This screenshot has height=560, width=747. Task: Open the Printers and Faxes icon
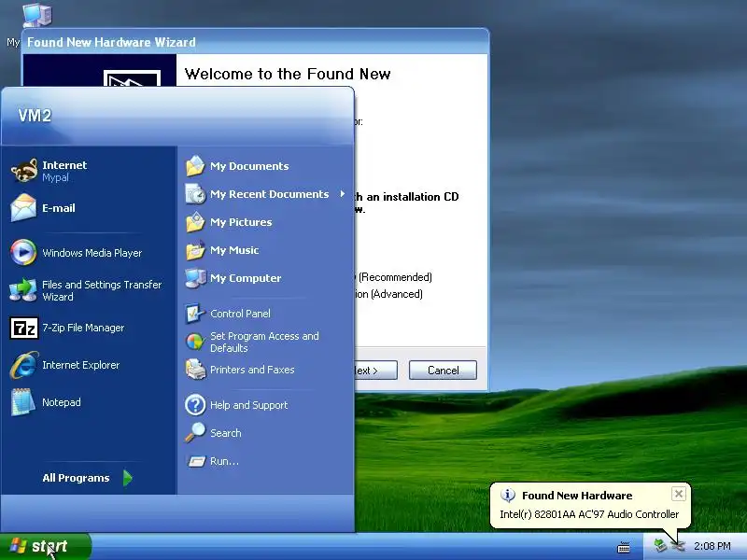(195, 370)
